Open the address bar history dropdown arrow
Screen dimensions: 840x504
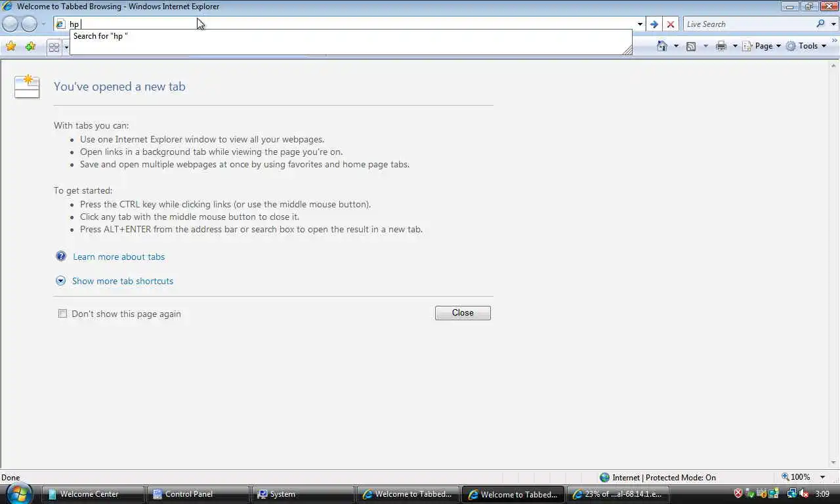tap(640, 24)
